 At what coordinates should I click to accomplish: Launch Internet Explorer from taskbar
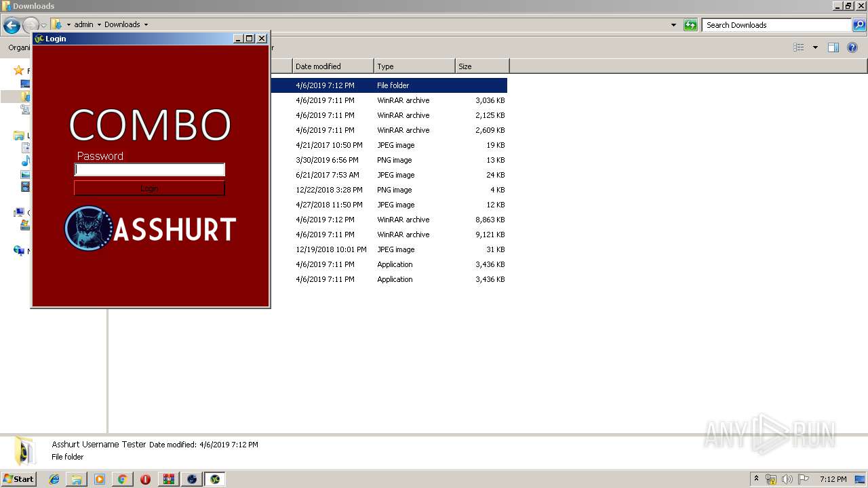point(54,479)
